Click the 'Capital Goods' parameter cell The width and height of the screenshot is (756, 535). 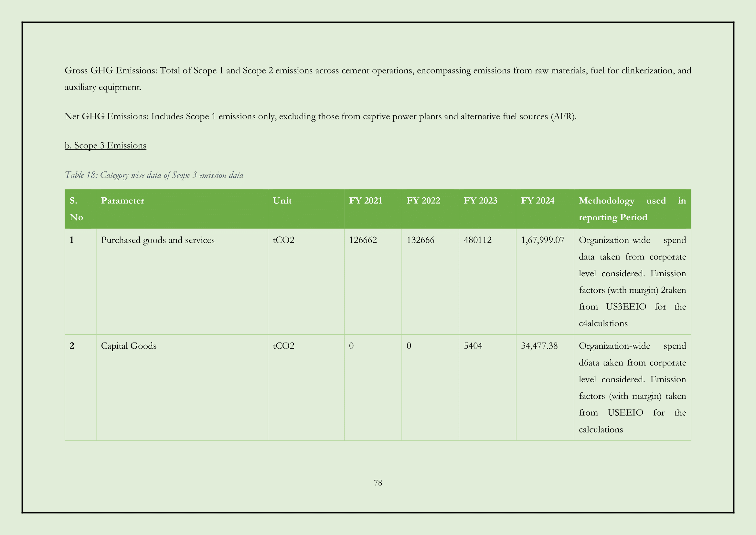tap(129, 346)
